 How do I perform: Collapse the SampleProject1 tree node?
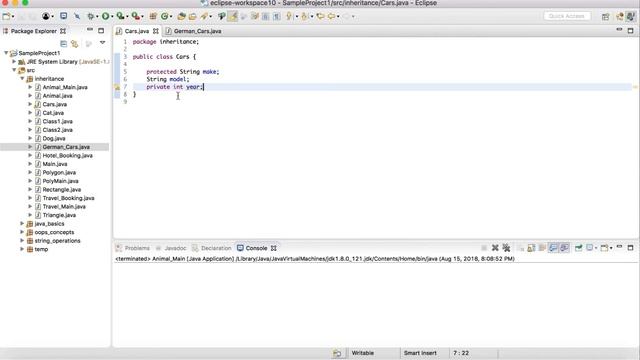pyautogui.click(x=6, y=53)
